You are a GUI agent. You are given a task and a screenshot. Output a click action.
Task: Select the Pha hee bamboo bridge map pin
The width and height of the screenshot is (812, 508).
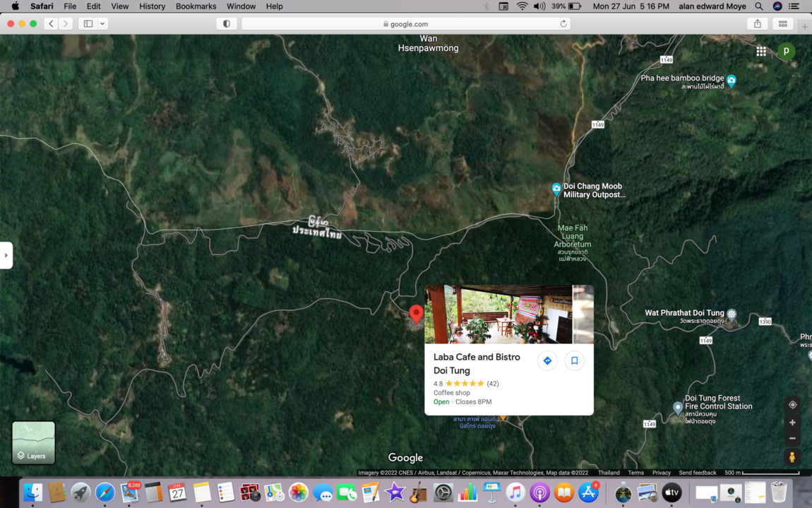(x=731, y=81)
